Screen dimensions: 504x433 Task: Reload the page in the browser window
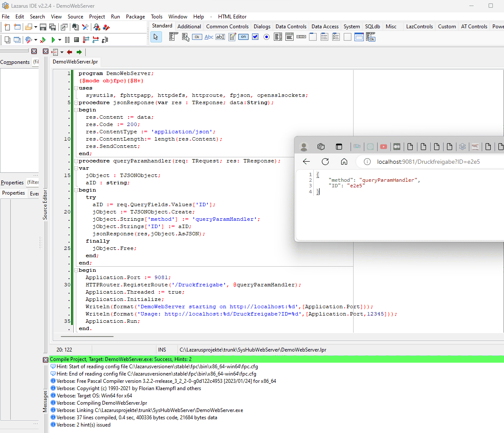click(x=325, y=162)
